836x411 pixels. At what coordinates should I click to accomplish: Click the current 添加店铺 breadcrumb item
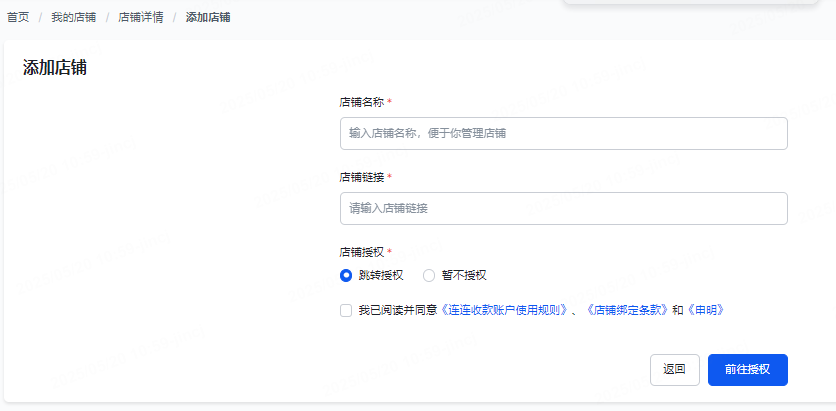coord(208,18)
